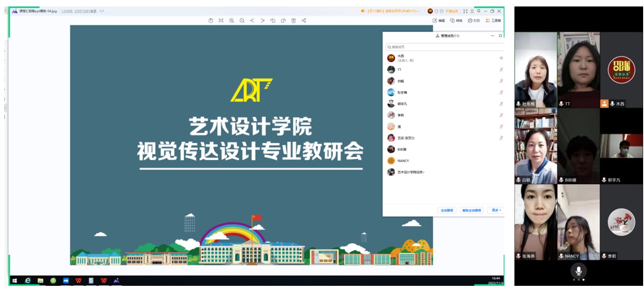Click the fit-to-window icon in viewer toolbar
Screen dimensions: 644x288
pyautogui.click(x=221, y=20)
